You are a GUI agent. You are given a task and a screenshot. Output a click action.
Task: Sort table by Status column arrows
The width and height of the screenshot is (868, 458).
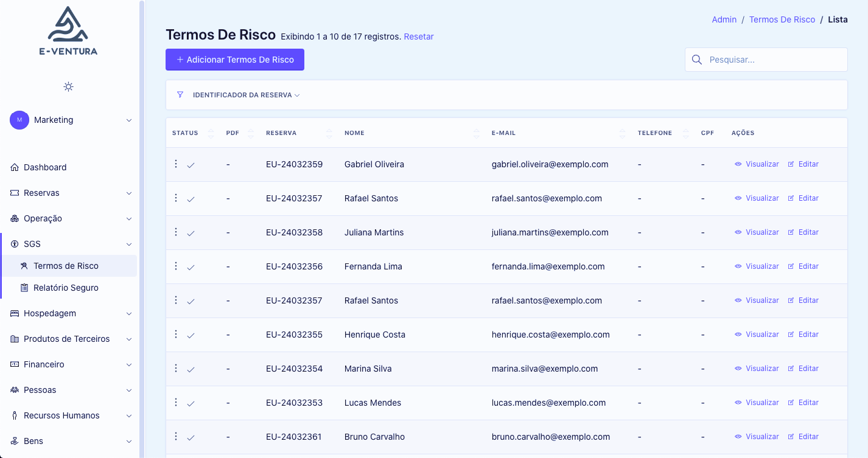tap(211, 133)
